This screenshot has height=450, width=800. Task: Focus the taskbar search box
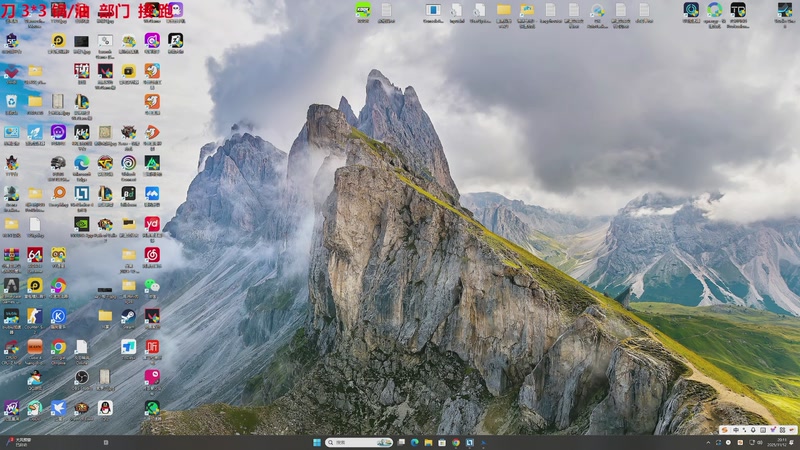coord(359,442)
